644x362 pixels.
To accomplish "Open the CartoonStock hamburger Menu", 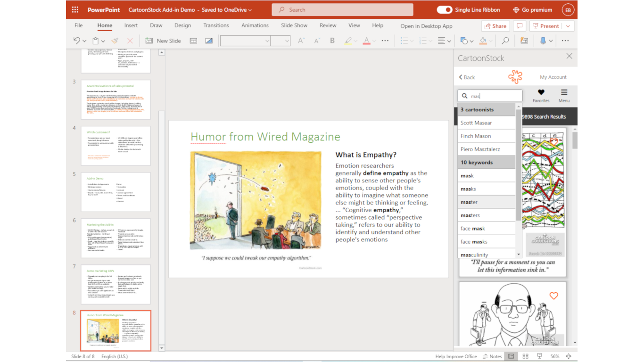I will pyautogui.click(x=564, y=92).
